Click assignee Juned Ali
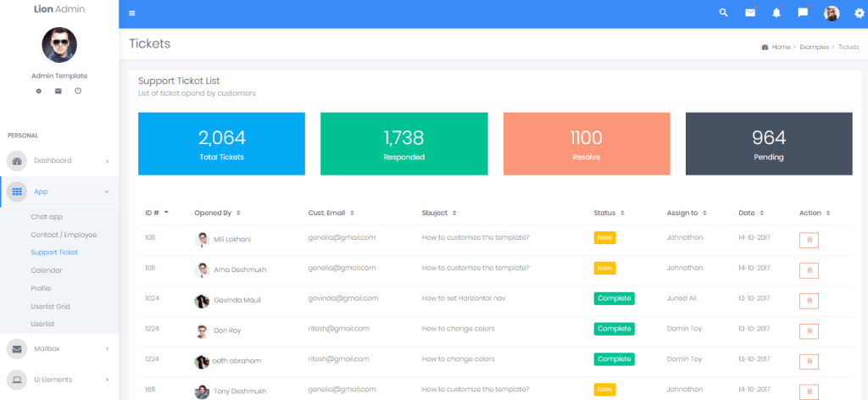Screen dimensions: 868x400 pos(682,298)
